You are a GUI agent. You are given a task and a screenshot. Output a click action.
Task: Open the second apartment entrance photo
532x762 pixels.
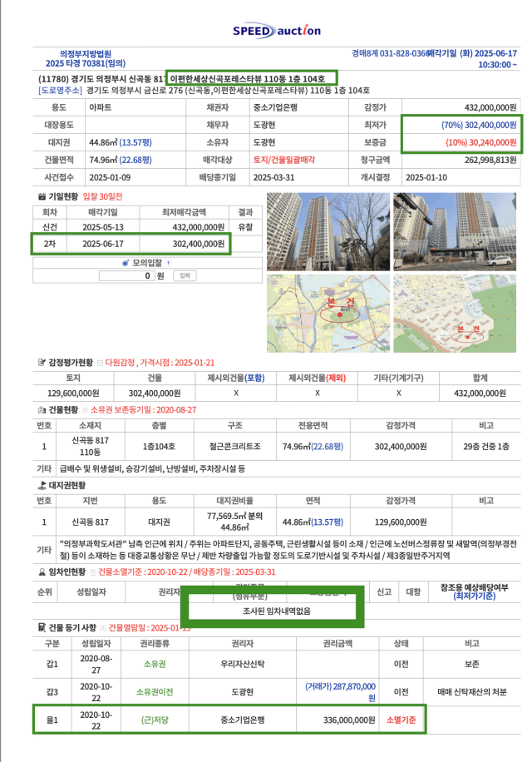(455, 232)
